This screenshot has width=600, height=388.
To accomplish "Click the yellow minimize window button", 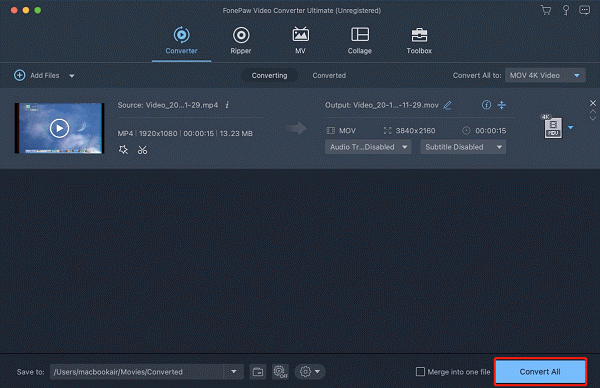I will click(x=26, y=10).
